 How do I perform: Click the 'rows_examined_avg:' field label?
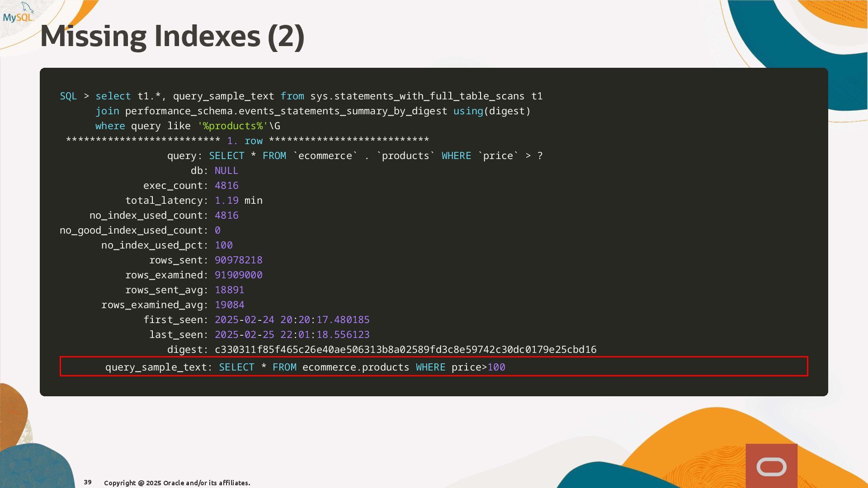[155, 305]
